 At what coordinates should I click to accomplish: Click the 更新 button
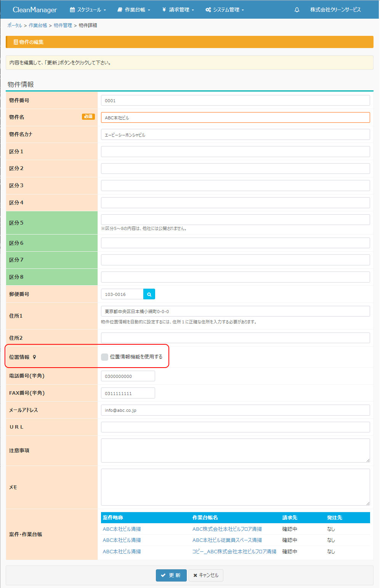click(x=171, y=575)
